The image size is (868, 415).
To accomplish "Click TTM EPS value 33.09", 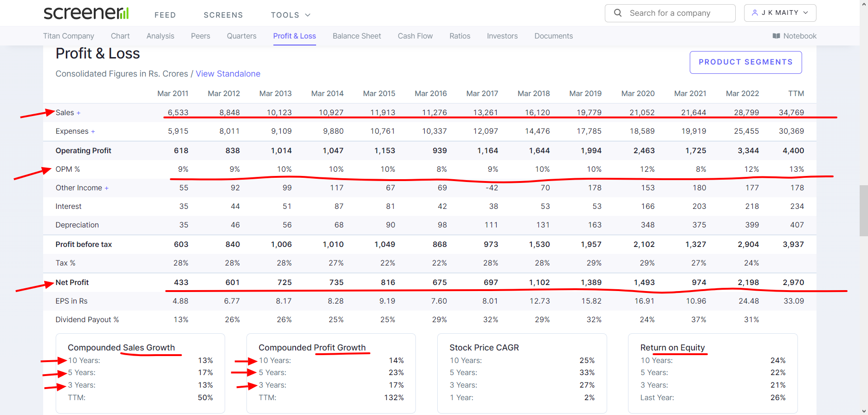I will (x=794, y=301).
